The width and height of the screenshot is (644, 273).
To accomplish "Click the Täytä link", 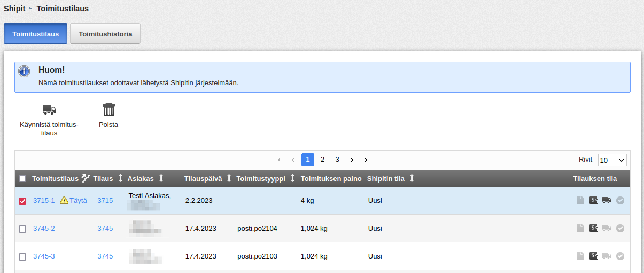I will [x=78, y=200].
